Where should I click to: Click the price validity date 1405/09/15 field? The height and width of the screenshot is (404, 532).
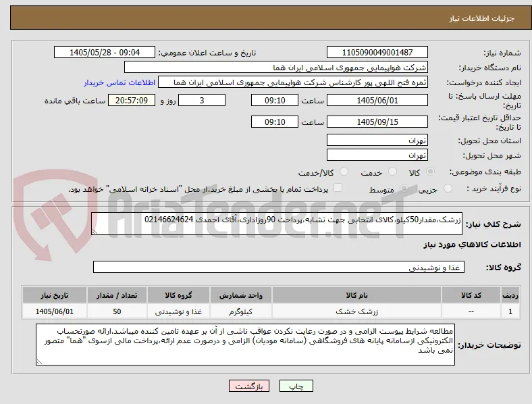(377, 122)
